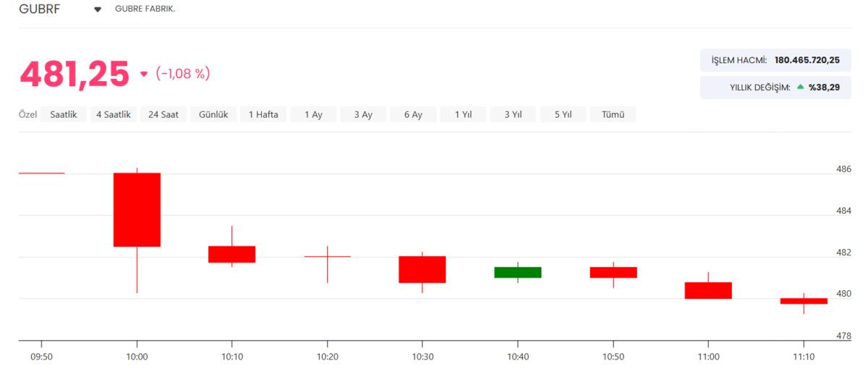Show the 5 Yıl chart
The width and height of the screenshot is (868, 387).
563,114
